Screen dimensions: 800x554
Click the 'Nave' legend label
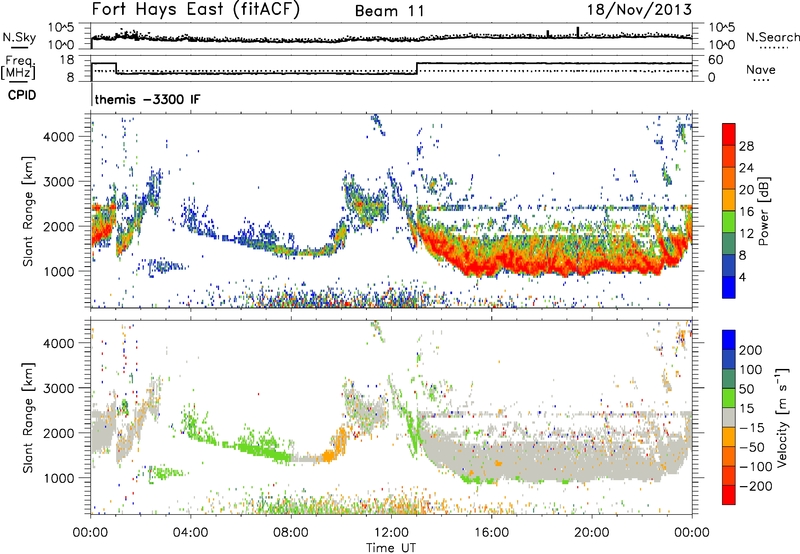click(x=760, y=70)
